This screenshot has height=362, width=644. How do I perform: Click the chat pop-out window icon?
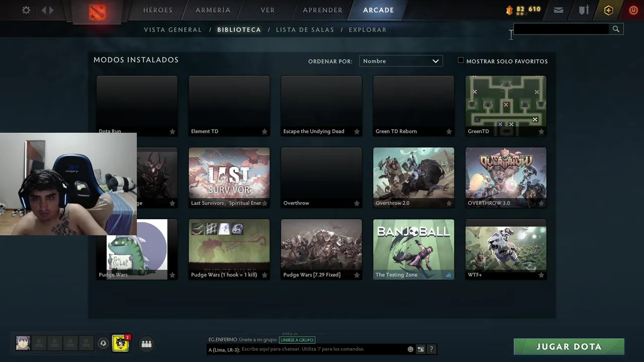(x=421, y=349)
